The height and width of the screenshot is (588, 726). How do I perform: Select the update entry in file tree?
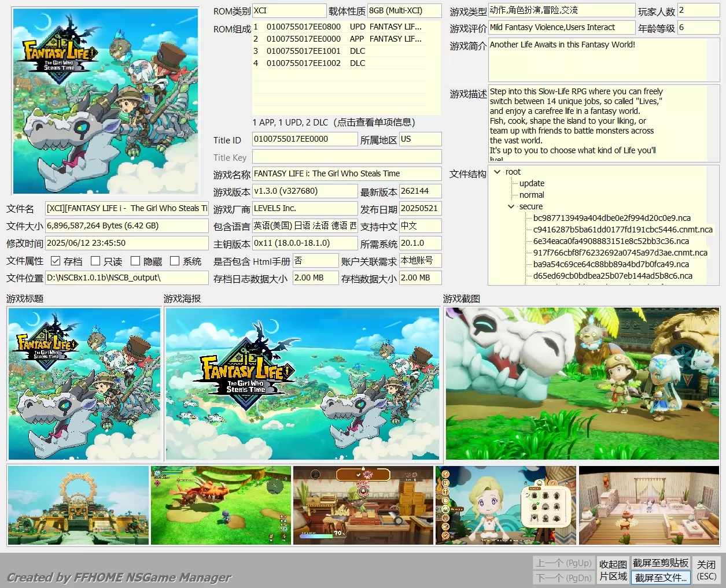click(532, 183)
